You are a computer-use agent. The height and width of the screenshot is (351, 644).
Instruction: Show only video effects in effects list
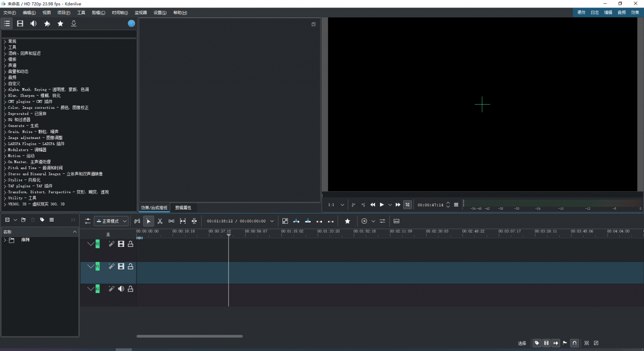click(20, 24)
